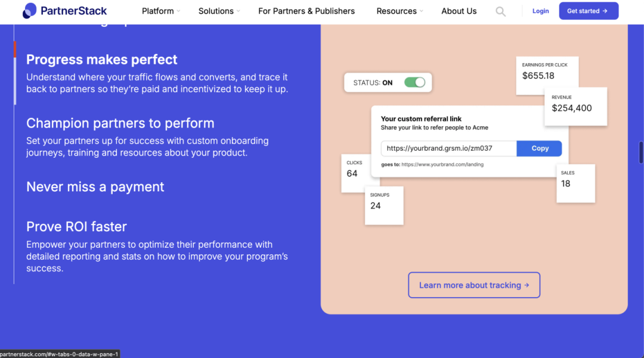Select the Champion partners to perform tab

click(x=120, y=123)
